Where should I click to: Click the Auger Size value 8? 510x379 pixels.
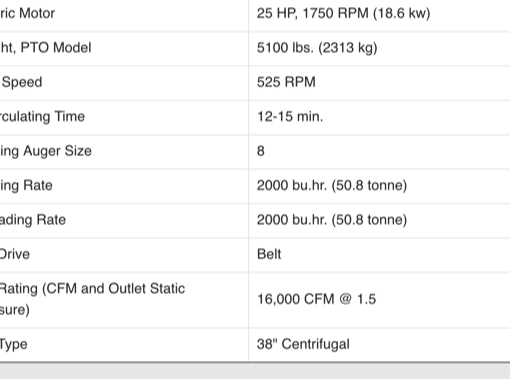coord(261,151)
